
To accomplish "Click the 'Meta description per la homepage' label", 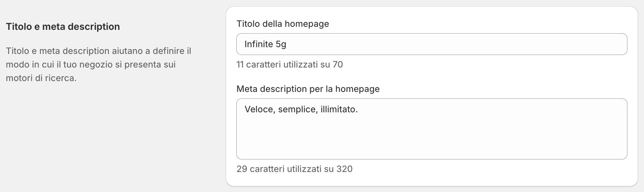I will click(308, 89).
